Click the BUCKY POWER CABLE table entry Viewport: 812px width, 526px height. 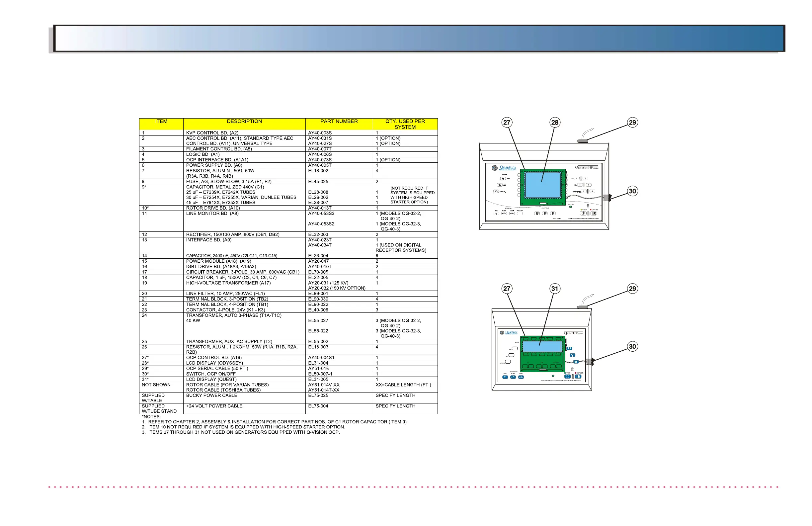click(211, 395)
